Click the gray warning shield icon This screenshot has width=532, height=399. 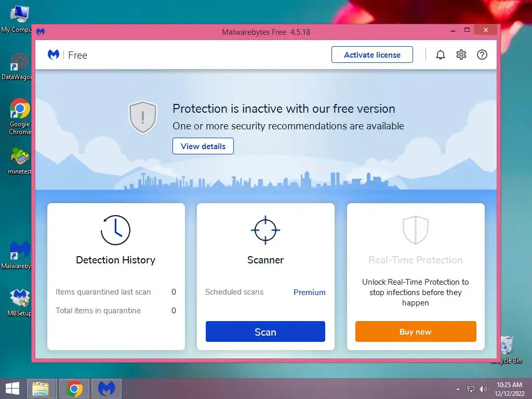[x=143, y=117]
